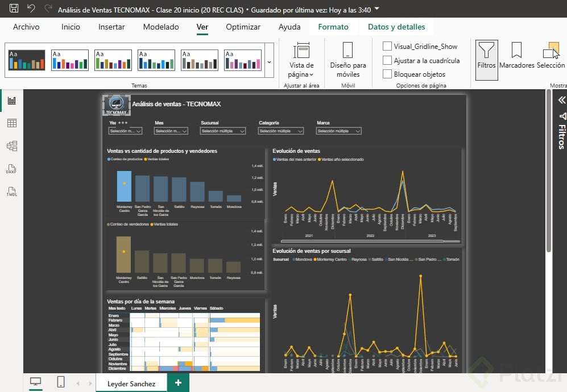Apply the sixth purple theme thumbnail
Screen dimensions: 567x392
243,60
